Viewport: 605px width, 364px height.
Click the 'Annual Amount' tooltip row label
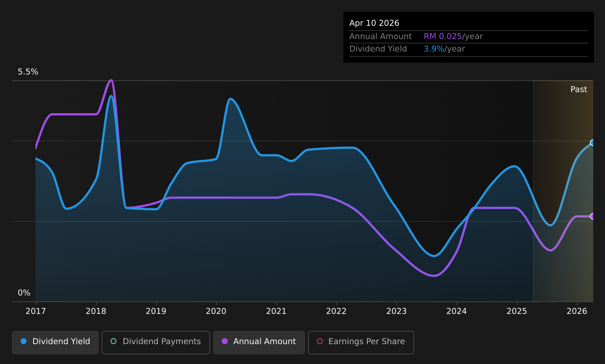click(x=380, y=36)
